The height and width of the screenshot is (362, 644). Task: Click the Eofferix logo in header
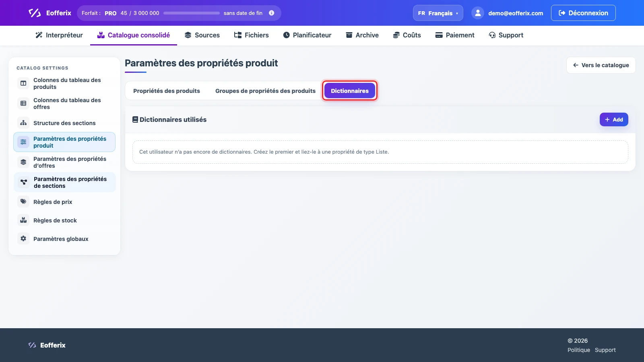point(50,13)
